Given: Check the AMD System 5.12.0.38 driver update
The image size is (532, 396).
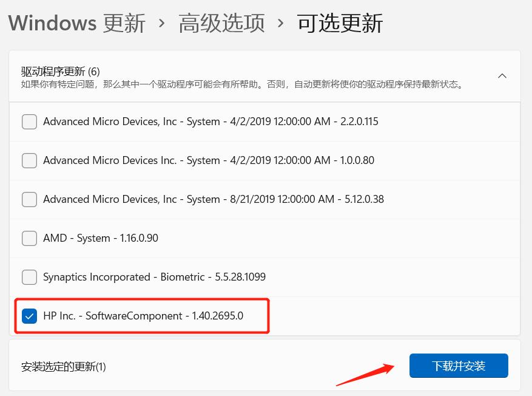Looking at the screenshot, I should 29,199.
